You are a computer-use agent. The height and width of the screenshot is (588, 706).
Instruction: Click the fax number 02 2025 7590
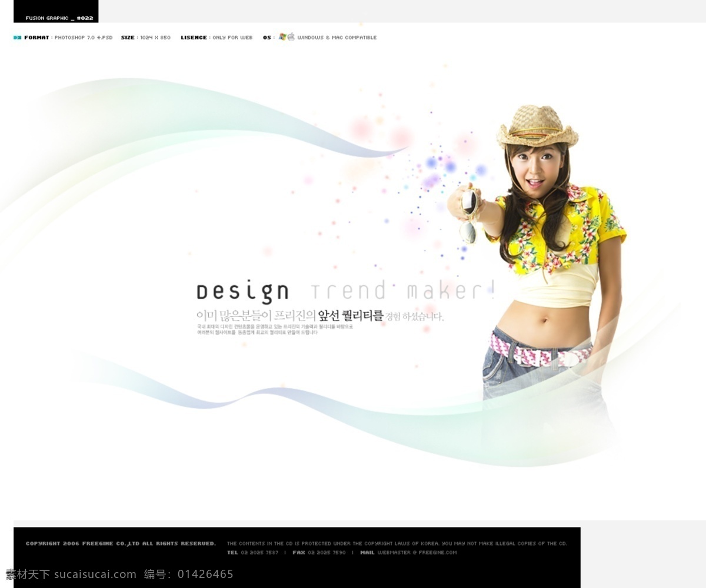[327, 553]
